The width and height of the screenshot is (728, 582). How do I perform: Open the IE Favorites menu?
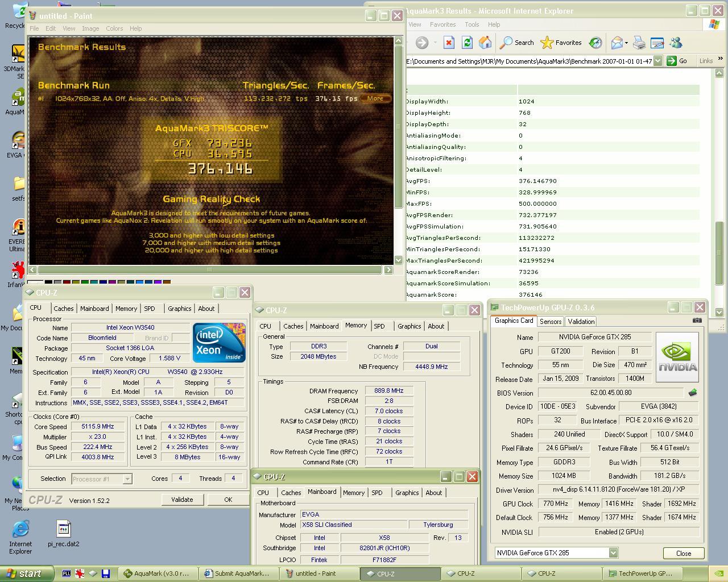pyautogui.click(x=442, y=24)
